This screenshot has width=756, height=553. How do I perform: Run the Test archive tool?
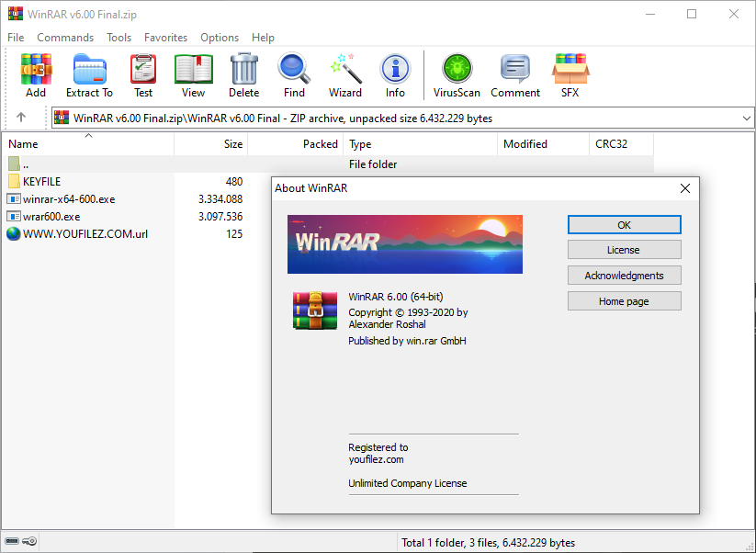point(143,74)
